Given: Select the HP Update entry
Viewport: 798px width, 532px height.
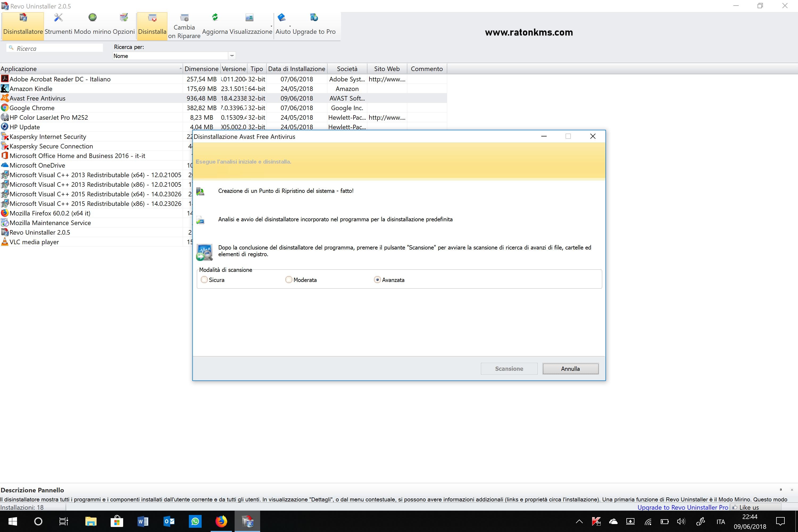Looking at the screenshot, I should [223, 127].
